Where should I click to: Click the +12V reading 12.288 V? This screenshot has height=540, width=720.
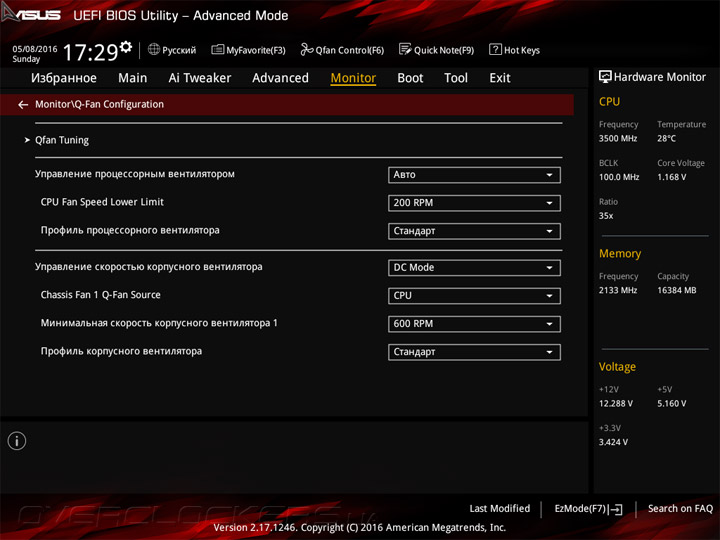[616, 404]
